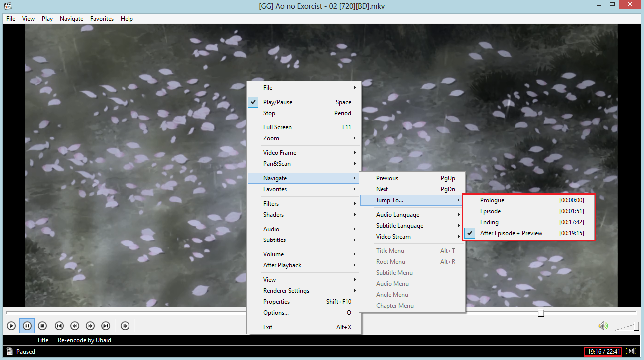Expand the Pan&Scan submenu
The height and width of the screenshot is (360, 644).
(304, 164)
